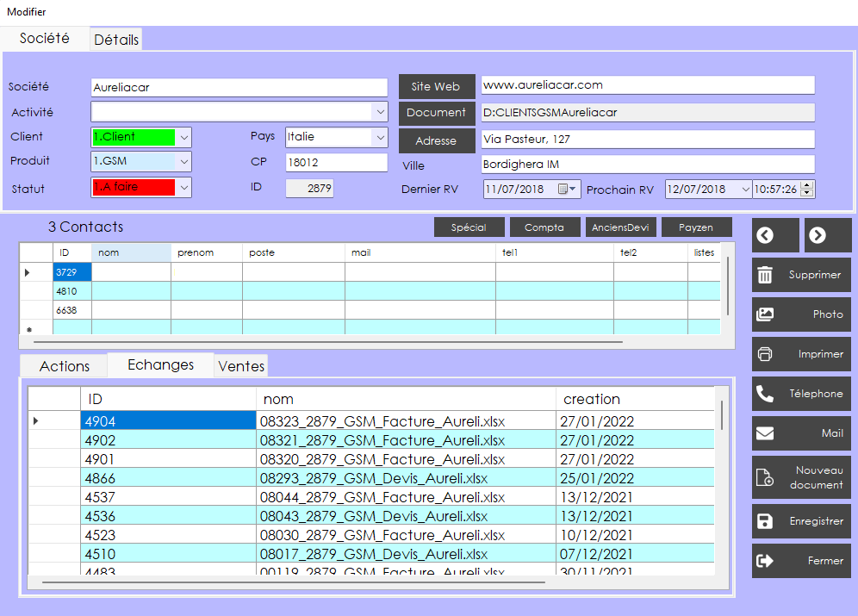Click the time field up/down stepper
The width and height of the screenshot is (858, 616).
tap(807, 189)
